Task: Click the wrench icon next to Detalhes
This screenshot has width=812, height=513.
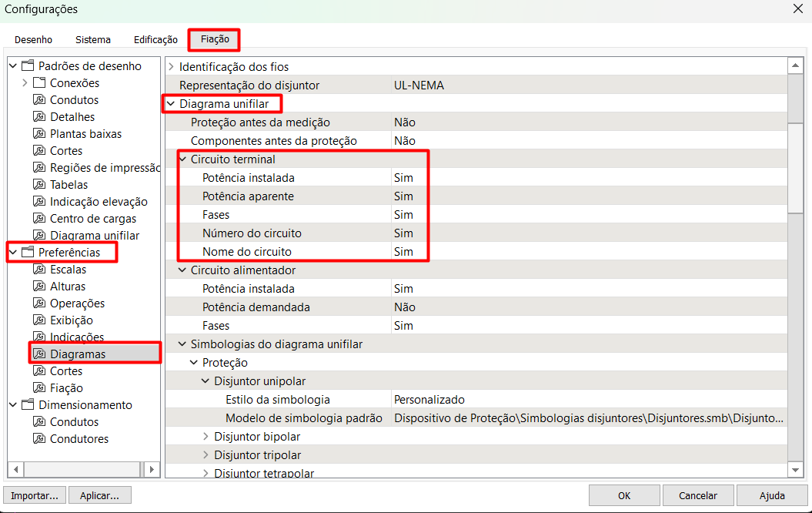Action: click(39, 117)
